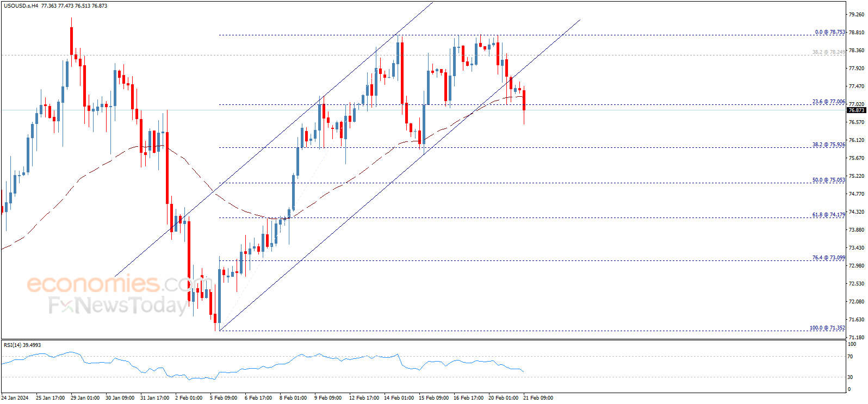Click the 14 Feb 01:00 time axis label
This screenshot has height=404, width=868.
tap(399, 398)
